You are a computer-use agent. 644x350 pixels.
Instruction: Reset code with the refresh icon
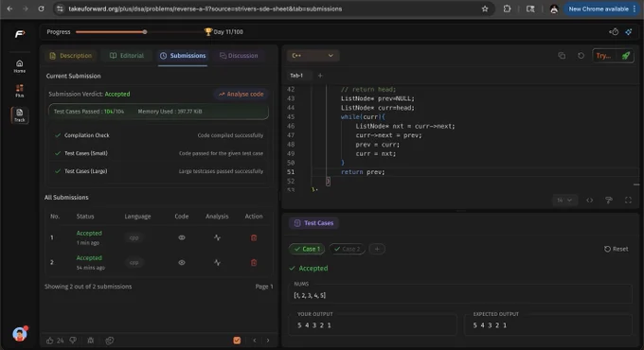581,56
